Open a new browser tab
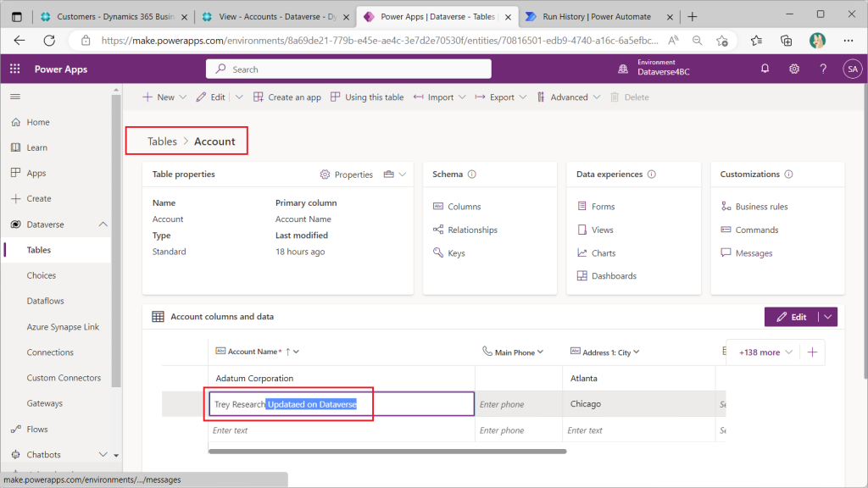The image size is (868, 488). (x=692, y=17)
